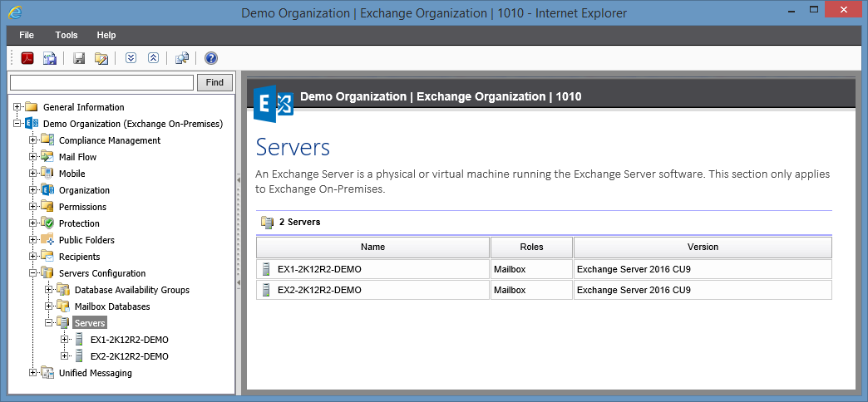Expand the General Information node
This screenshot has width=868, height=402.
tap(17, 106)
